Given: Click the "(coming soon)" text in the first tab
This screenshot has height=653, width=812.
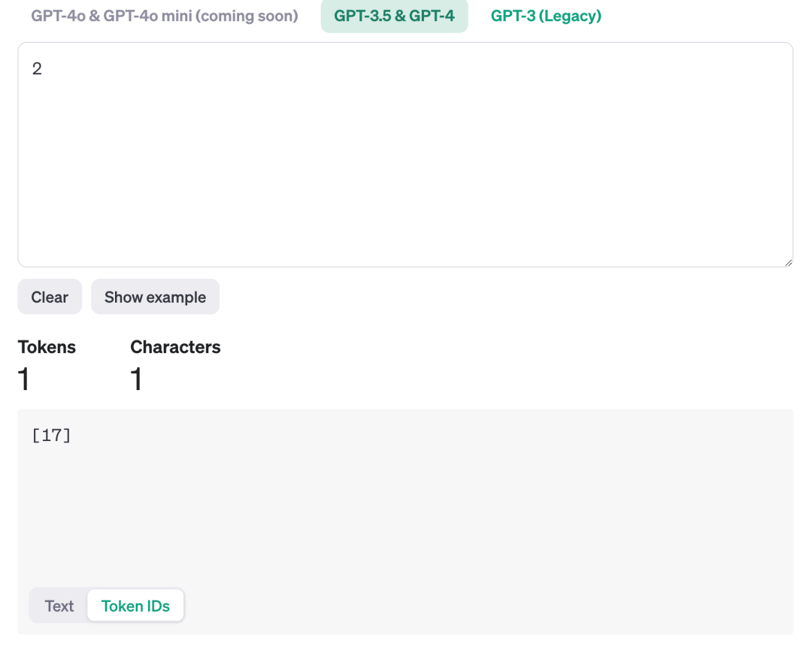Looking at the screenshot, I should [245, 16].
